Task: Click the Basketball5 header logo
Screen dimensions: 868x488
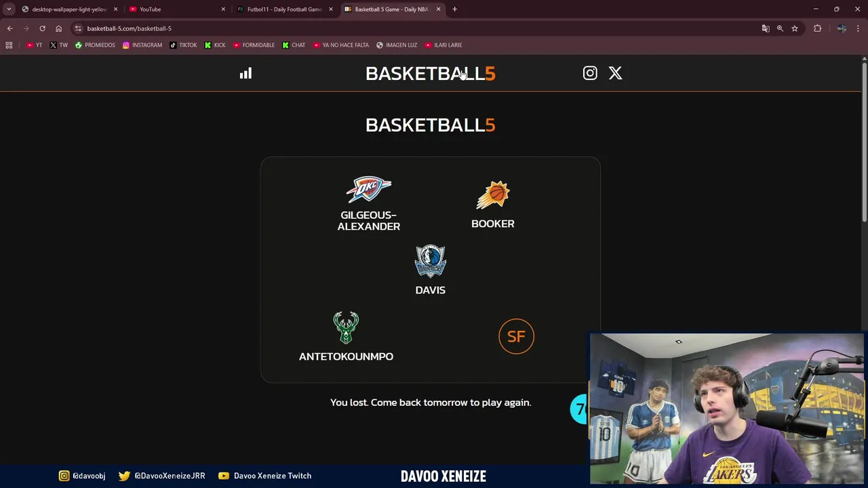Action: click(431, 73)
